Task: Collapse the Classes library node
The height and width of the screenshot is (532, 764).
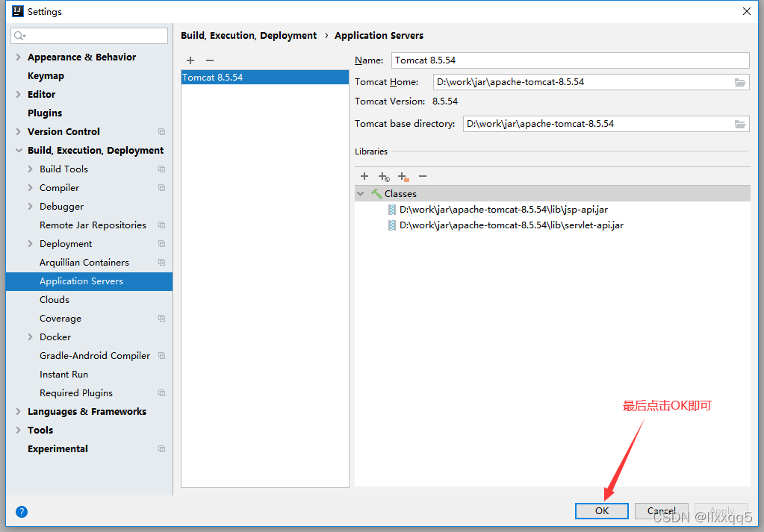Action: (x=361, y=194)
